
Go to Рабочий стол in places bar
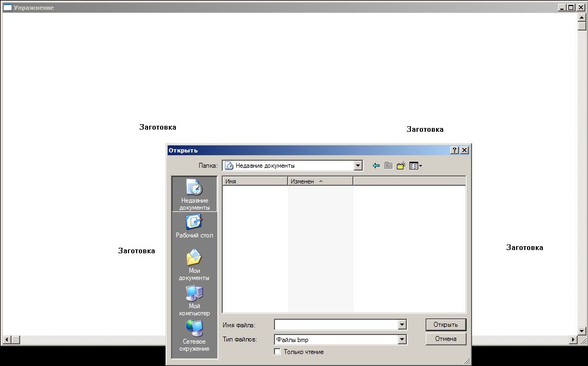pyautogui.click(x=194, y=227)
